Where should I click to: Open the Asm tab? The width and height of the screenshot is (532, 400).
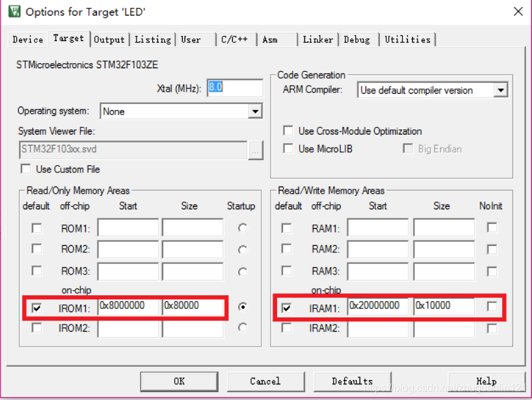tap(277, 40)
